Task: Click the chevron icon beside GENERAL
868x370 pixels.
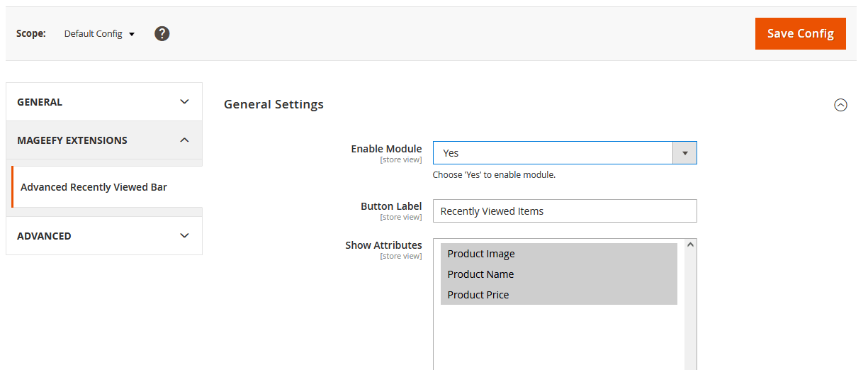Action: 185,102
